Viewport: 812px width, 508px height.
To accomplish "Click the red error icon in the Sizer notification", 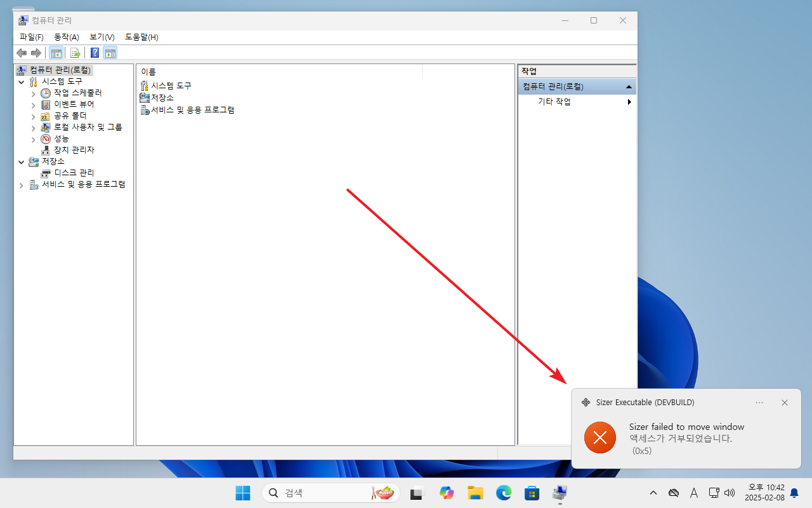I will [600, 438].
